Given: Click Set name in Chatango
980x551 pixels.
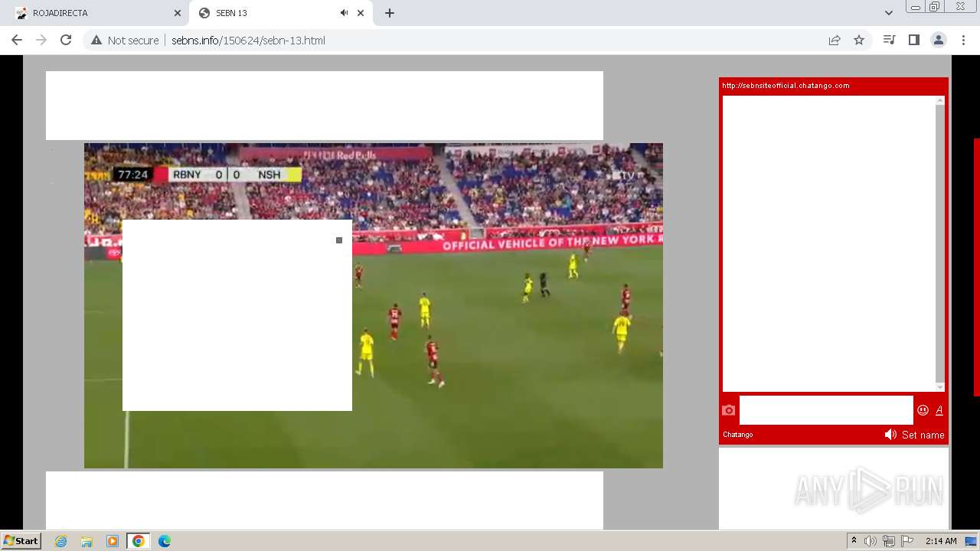Looking at the screenshot, I should (x=923, y=435).
